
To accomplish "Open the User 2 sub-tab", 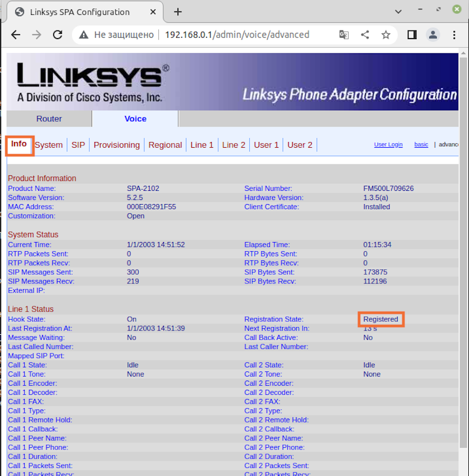I will [x=300, y=145].
